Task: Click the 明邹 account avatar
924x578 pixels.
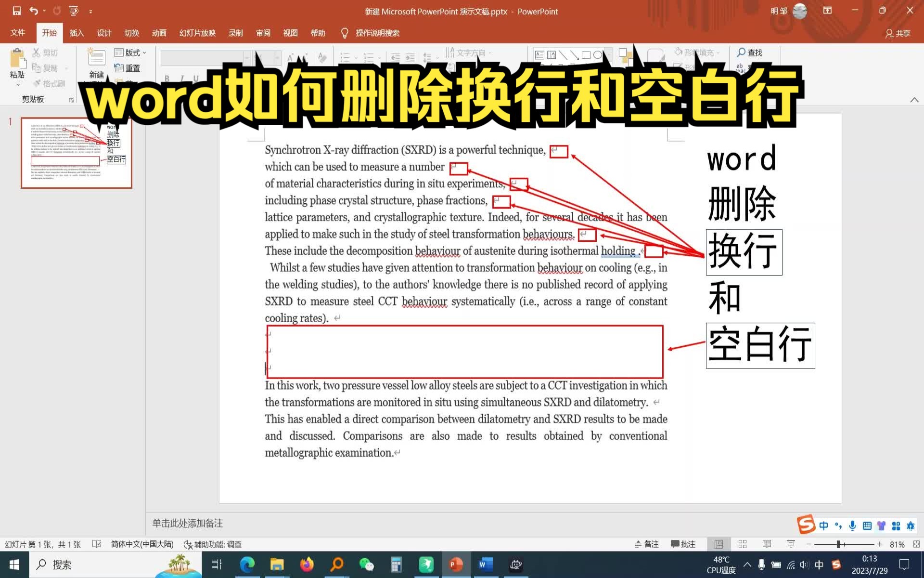Action: [800, 11]
